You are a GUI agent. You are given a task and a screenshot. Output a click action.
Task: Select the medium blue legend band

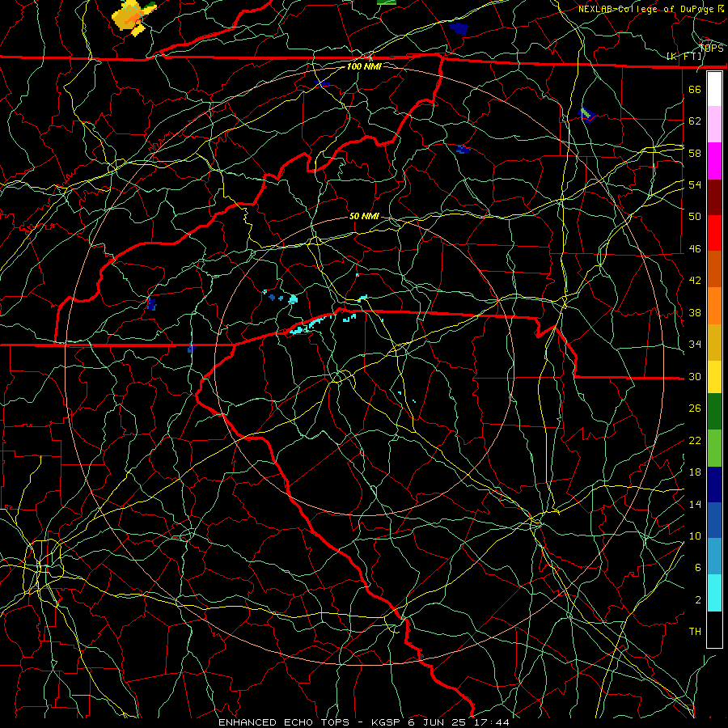click(714, 520)
